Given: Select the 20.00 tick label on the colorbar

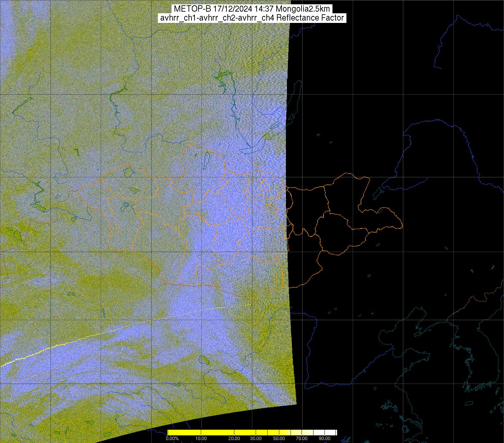Looking at the screenshot, I should (234, 439).
